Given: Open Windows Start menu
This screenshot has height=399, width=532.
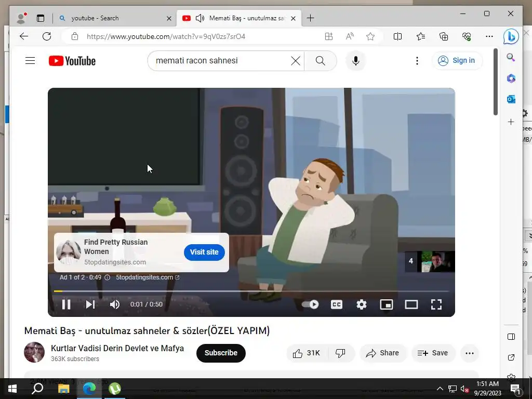Looking at the screenshot, I should [12, 389].
